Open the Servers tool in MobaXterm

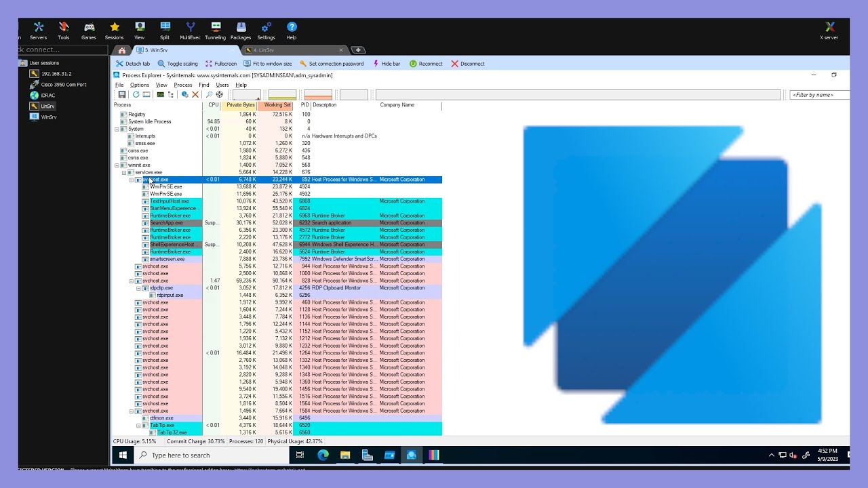point(39,30)
